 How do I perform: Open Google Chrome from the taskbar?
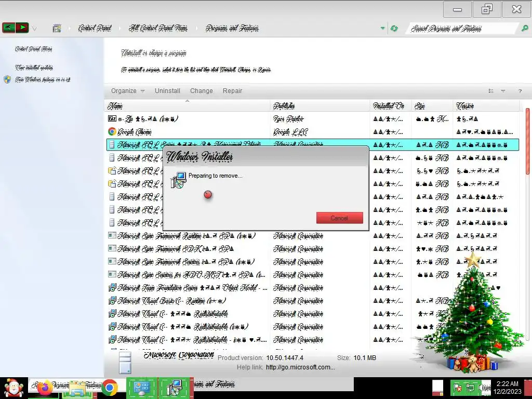(x=110, y=388)
